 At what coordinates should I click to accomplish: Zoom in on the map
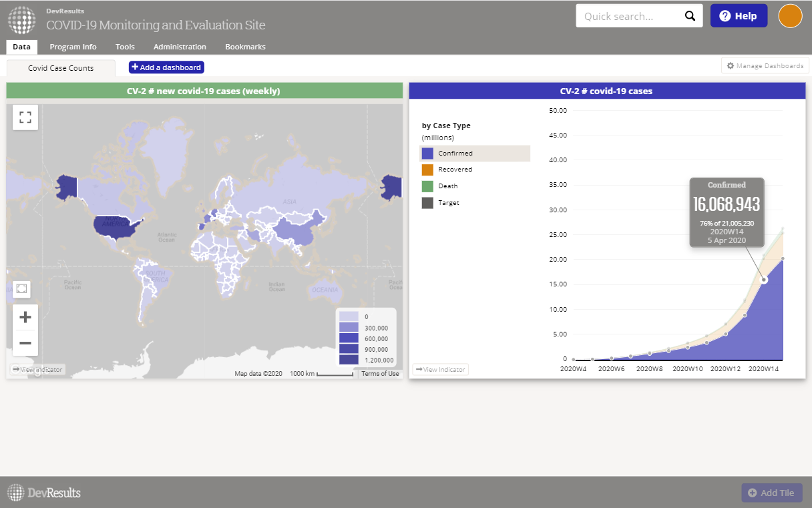(x=25, y=317)
